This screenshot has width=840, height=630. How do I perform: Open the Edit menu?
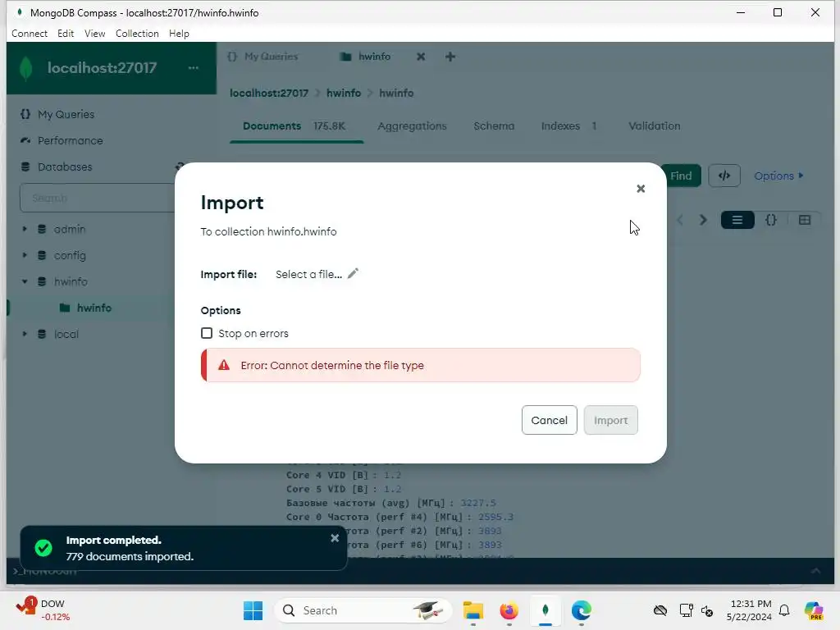[66, 33]
